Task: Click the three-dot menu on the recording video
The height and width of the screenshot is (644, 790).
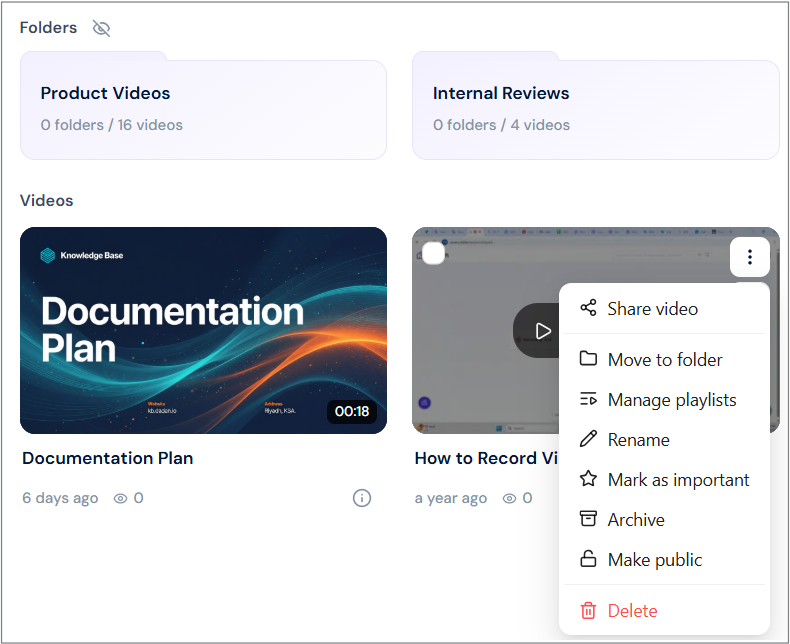Action: [750, 257]
